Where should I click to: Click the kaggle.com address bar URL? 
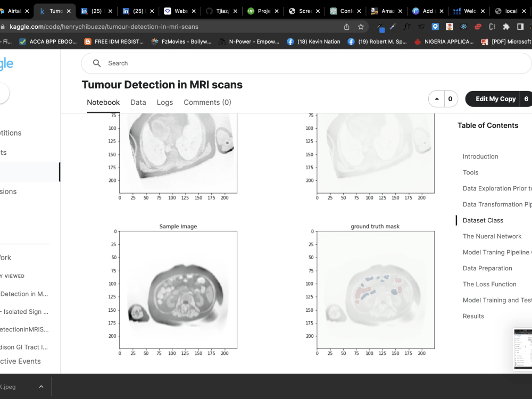[x=104, y=27]
